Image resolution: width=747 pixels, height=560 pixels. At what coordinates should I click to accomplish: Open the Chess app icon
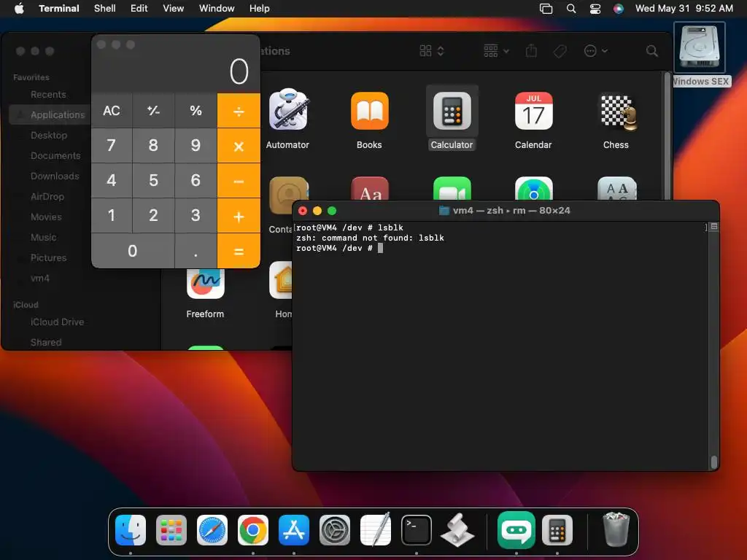tap(616, 112)
